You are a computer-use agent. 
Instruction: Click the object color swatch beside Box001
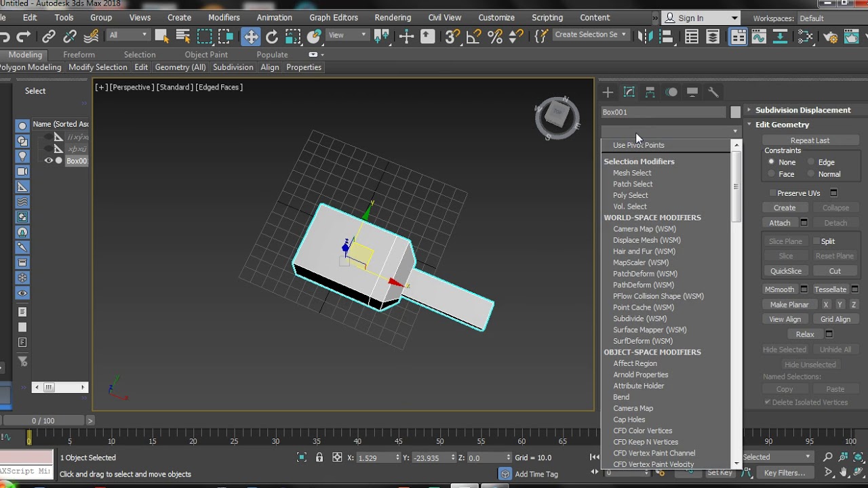pyautogui.click(x=736, y=113)
